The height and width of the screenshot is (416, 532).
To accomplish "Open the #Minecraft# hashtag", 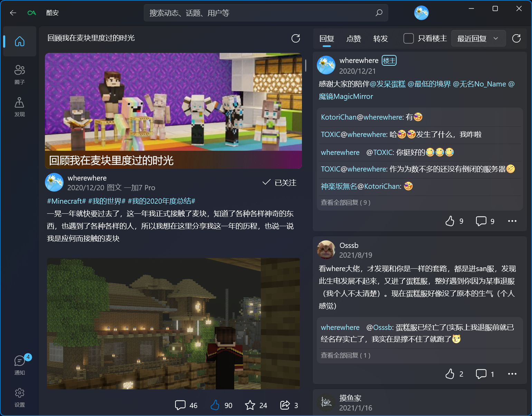I will pos(66,201).
